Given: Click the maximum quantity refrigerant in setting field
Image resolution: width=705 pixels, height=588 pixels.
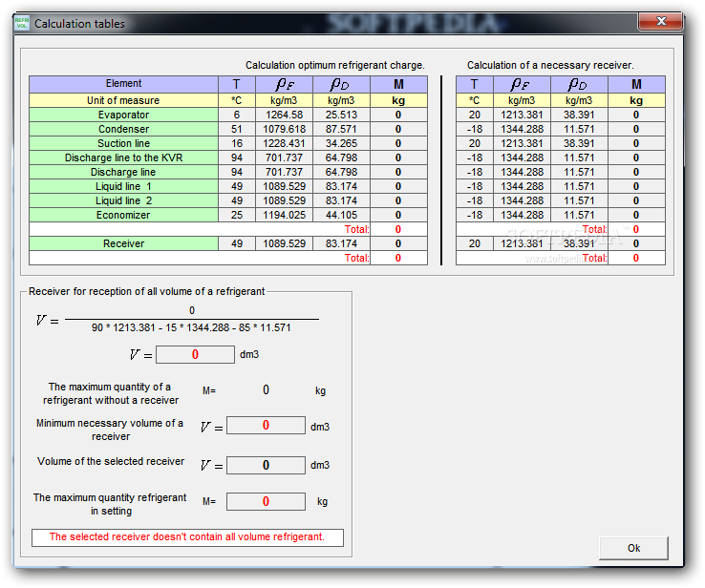Looking at the screenshot, I should pos(266,501).
